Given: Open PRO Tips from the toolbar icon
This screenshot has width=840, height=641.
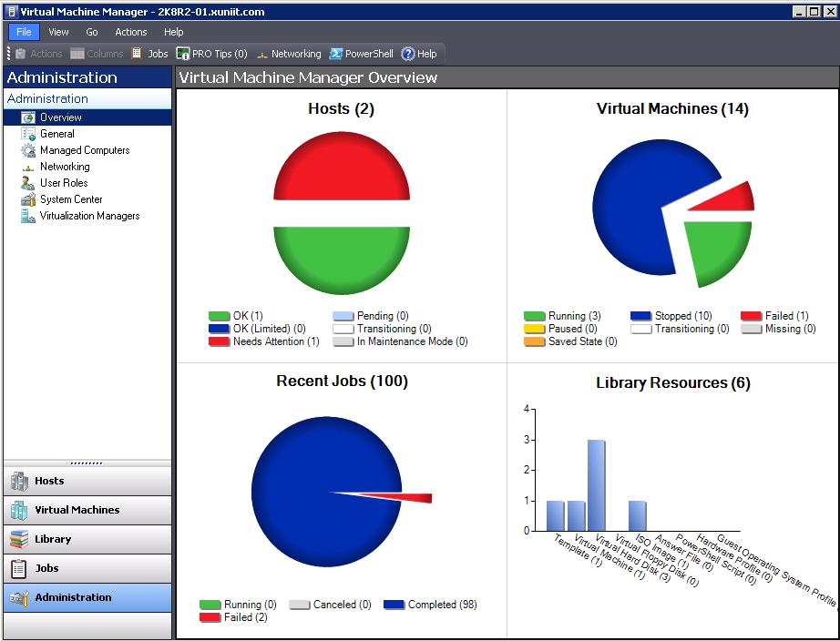Looking at the screenshot, I should (x=183, y=54).
